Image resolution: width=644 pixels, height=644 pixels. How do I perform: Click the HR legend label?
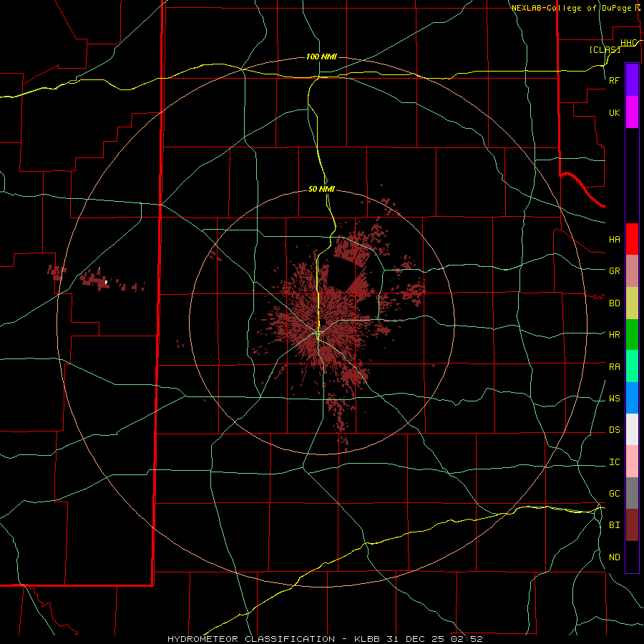coord(614,335)
